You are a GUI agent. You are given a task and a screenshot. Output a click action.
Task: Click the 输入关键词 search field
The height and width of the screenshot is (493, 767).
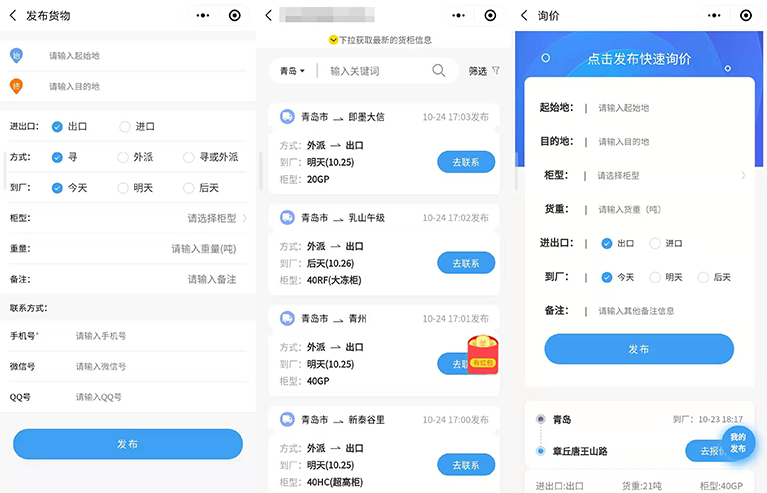coord(375,71)
